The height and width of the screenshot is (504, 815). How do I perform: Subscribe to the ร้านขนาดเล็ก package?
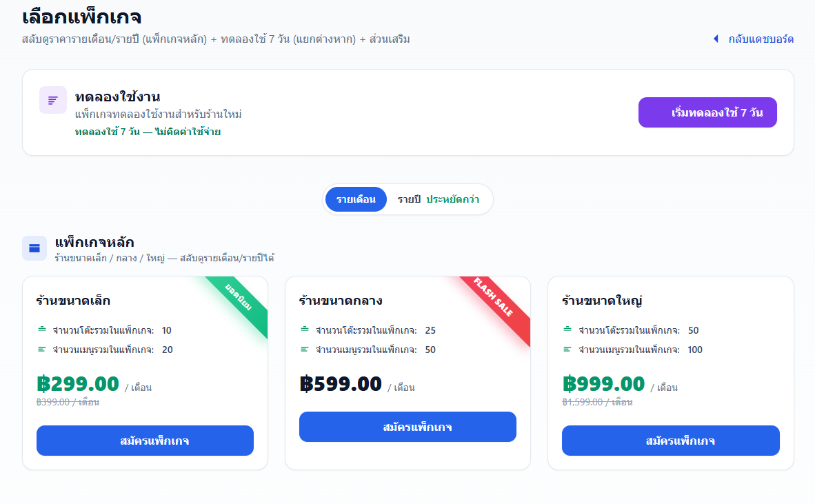(145, 441)
